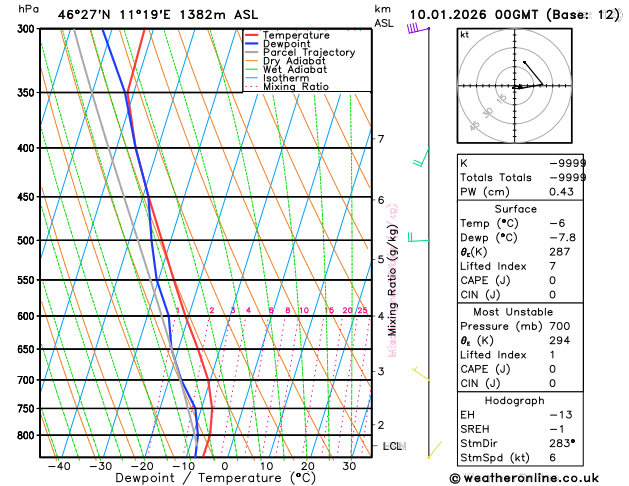Click the blue Dewpoint line swatch in legend
629x486 pixels.
pos(252,44)
